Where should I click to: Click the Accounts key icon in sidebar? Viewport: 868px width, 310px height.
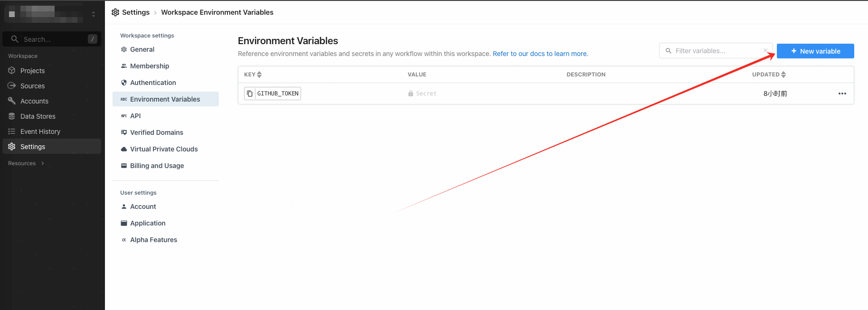(12, 101)
